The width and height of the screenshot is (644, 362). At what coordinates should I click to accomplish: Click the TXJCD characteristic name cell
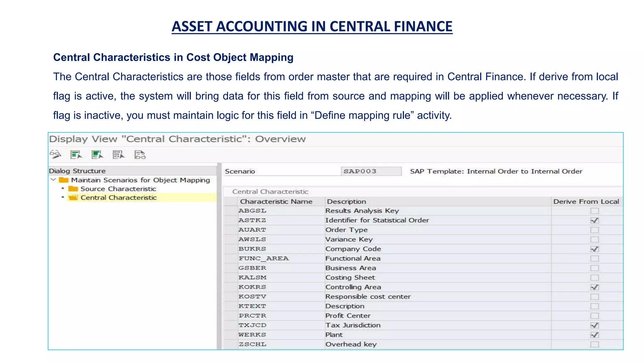click(281, 325)
